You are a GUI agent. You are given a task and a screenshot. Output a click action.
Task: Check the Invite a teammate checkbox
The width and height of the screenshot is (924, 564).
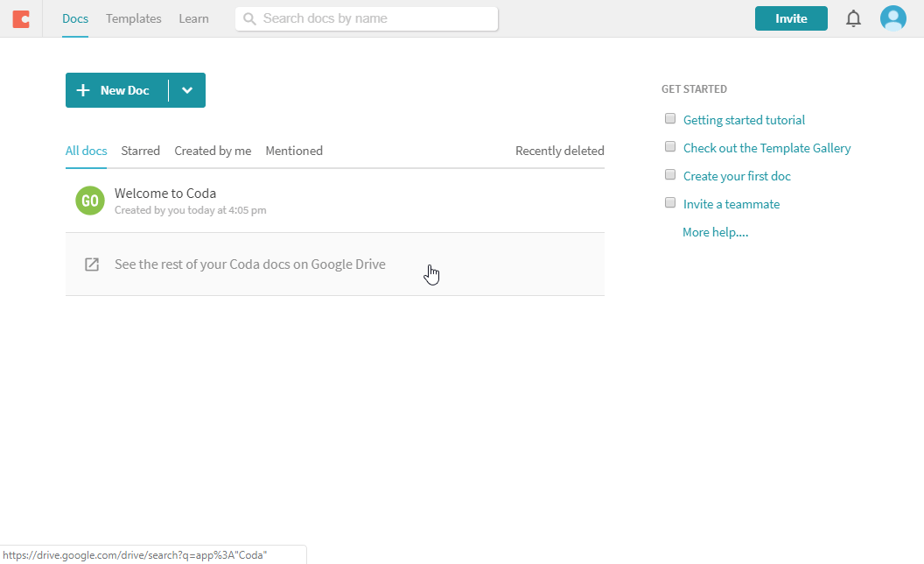click(670, 203)
